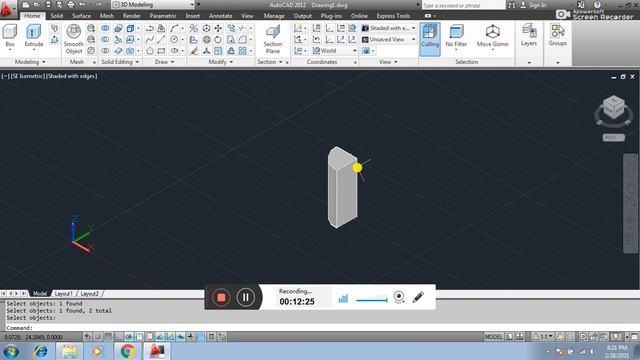
Task: Click the Solid Subtract icon
Action: pyautogui.click(x=105, y=40)
